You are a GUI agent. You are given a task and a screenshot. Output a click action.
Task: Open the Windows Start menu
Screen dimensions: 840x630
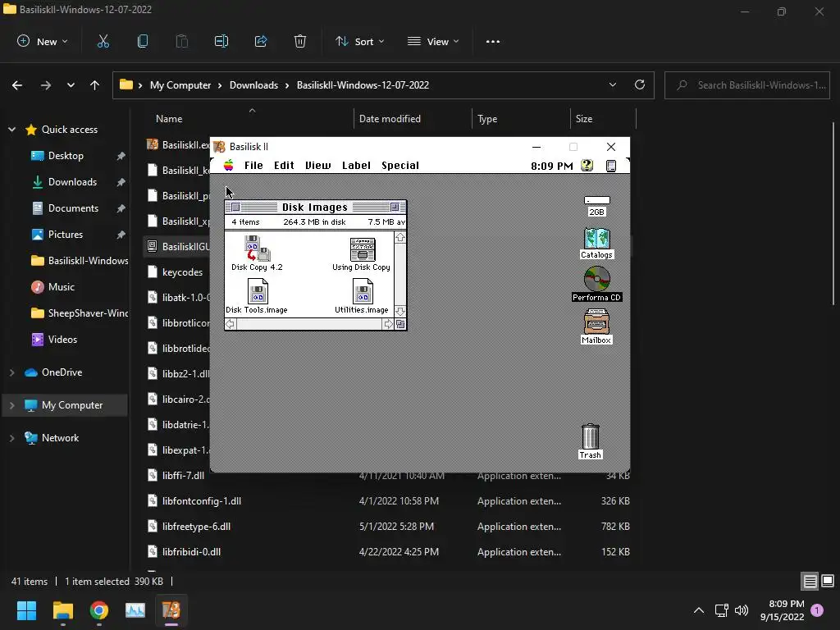[x=26, y=610]
